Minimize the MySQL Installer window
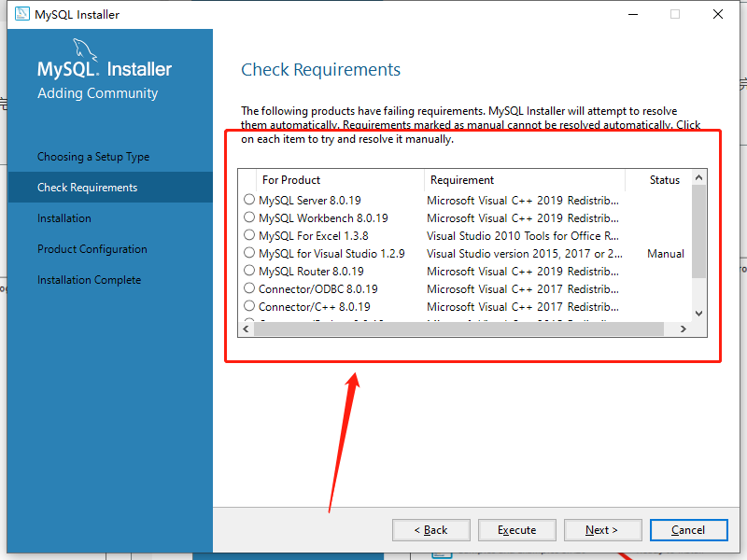Screen dimensions: 747x560 633,14
